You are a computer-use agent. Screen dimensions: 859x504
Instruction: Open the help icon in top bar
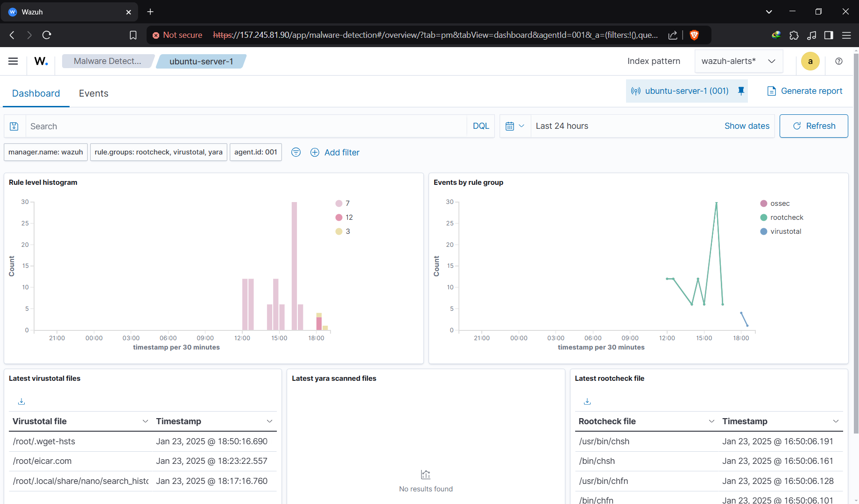[x=839, y=61]
